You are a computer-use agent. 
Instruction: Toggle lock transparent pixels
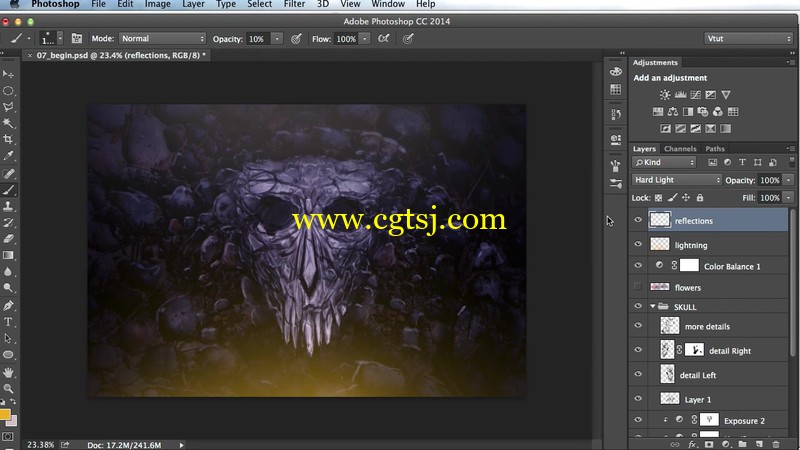tap(659, 198)
